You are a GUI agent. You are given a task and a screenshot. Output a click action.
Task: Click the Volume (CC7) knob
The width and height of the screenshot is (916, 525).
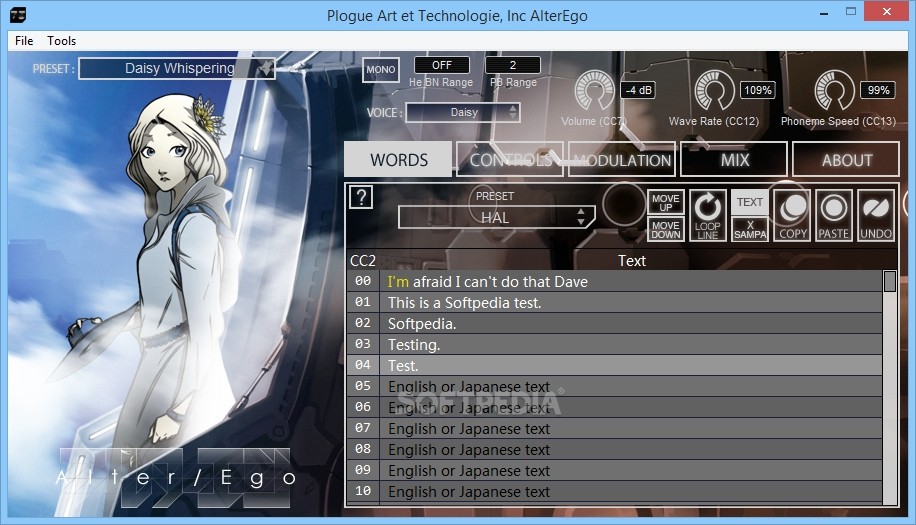pyautogui.click(x=594, y=91)
